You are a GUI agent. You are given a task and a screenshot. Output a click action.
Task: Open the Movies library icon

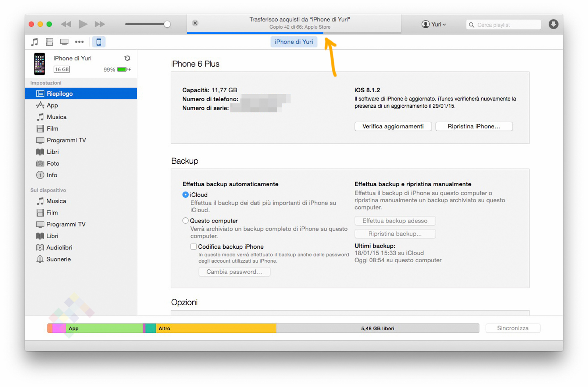49,42
